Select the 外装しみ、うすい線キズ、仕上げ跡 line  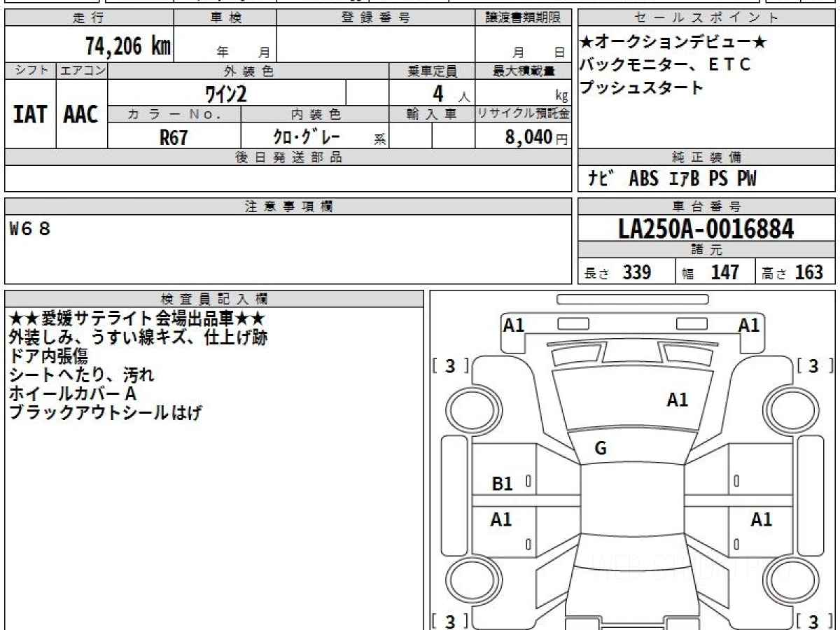pos(137,337)
